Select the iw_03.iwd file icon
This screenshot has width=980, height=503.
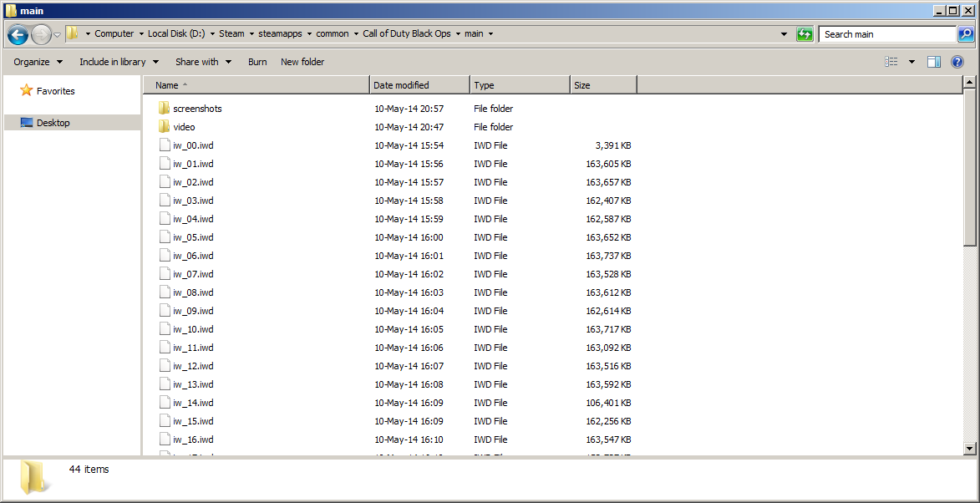point(165,201)
